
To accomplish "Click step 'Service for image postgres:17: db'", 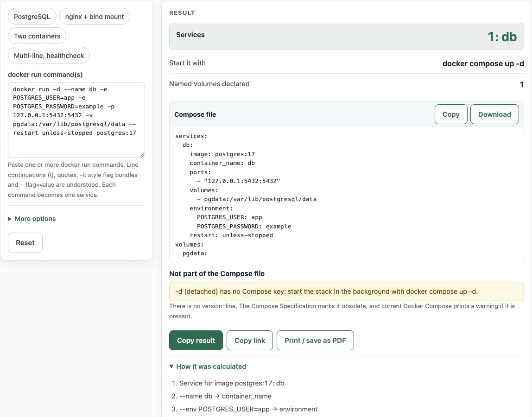I will tap(232, 383).
